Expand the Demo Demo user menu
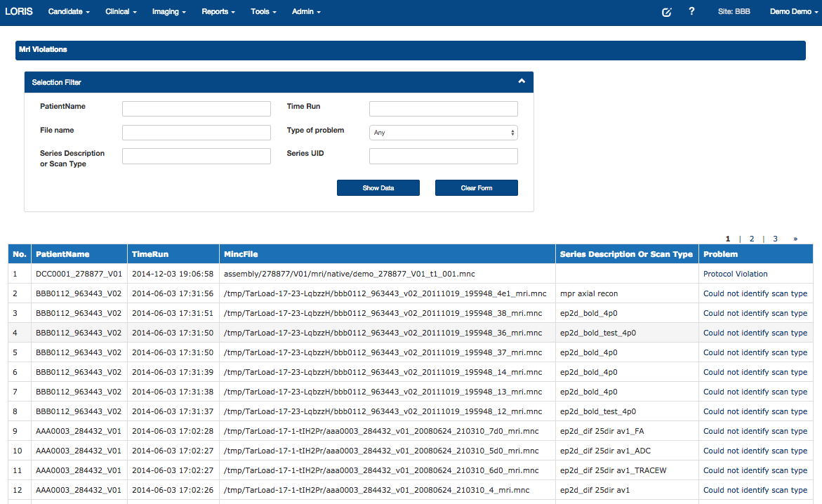The width and height of the screenshot is (822, 504). pyautogui.click(x=790, y=12)
